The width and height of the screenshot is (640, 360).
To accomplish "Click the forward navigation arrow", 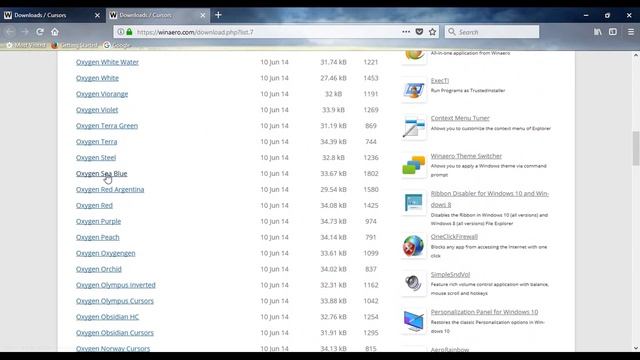I will click(x=25, y=32).
